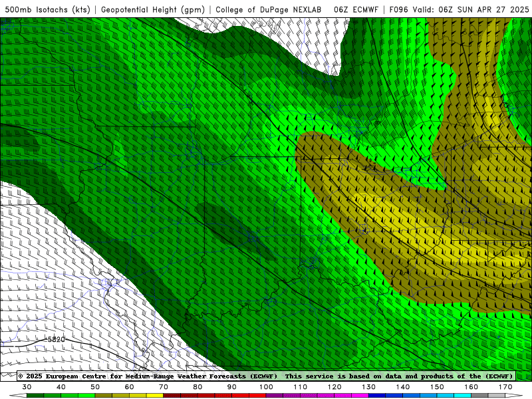Select the bright yellow swatch ending at 70
The width and height of the screenshot is (532, 399).
[155, 395]
